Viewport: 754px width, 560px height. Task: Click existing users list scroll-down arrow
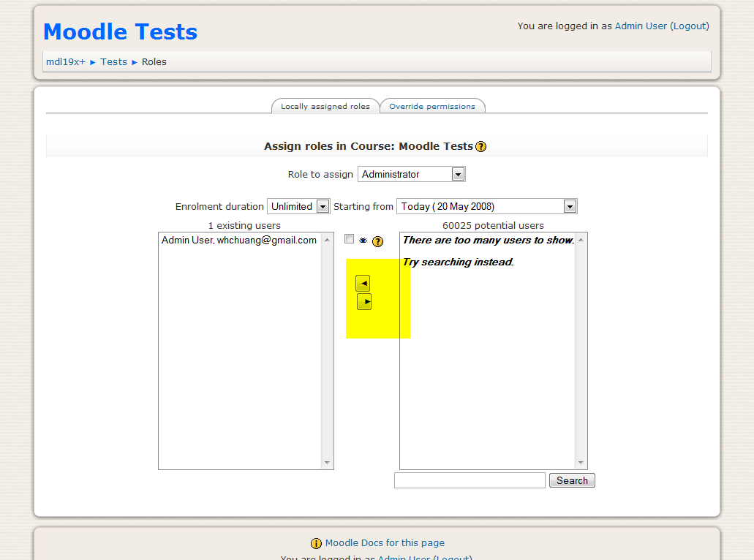(327, 463)
